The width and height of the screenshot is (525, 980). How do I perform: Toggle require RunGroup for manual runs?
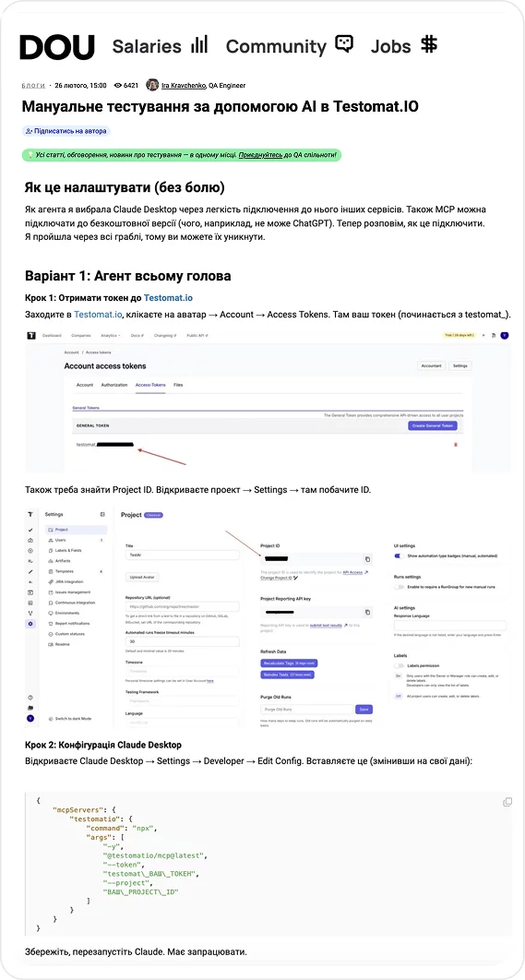[x=398, y=587]
